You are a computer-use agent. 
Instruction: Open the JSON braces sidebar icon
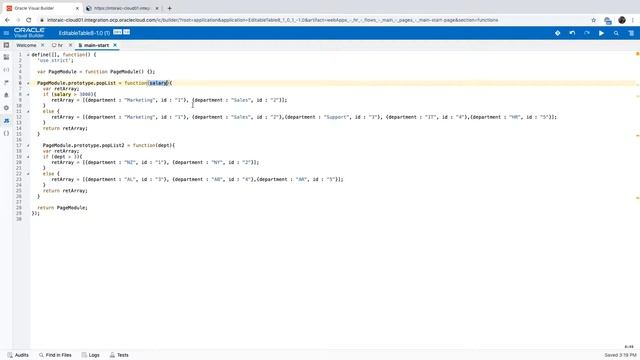[6, 133]
